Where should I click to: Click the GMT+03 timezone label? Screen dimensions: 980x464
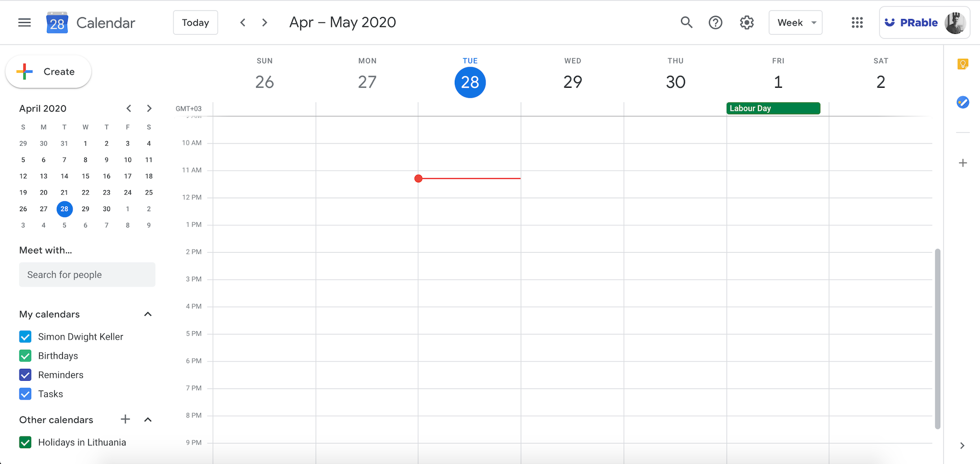(x=189, y=109)
